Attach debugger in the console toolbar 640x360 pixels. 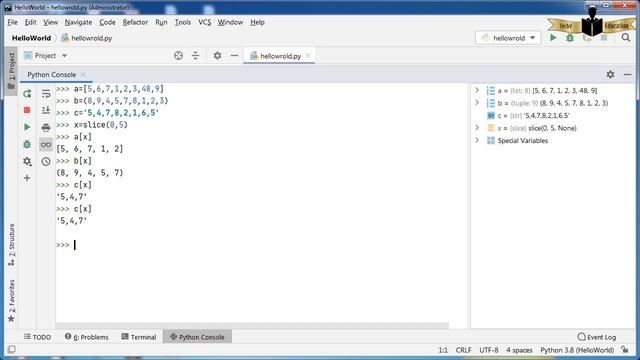[x=27, y=144]
